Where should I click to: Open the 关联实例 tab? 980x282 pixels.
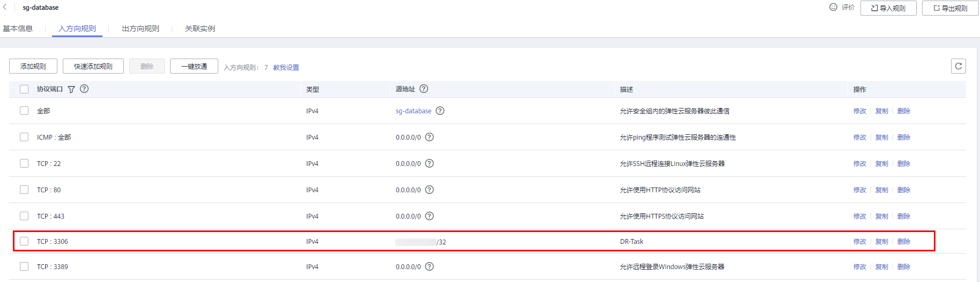200,28
